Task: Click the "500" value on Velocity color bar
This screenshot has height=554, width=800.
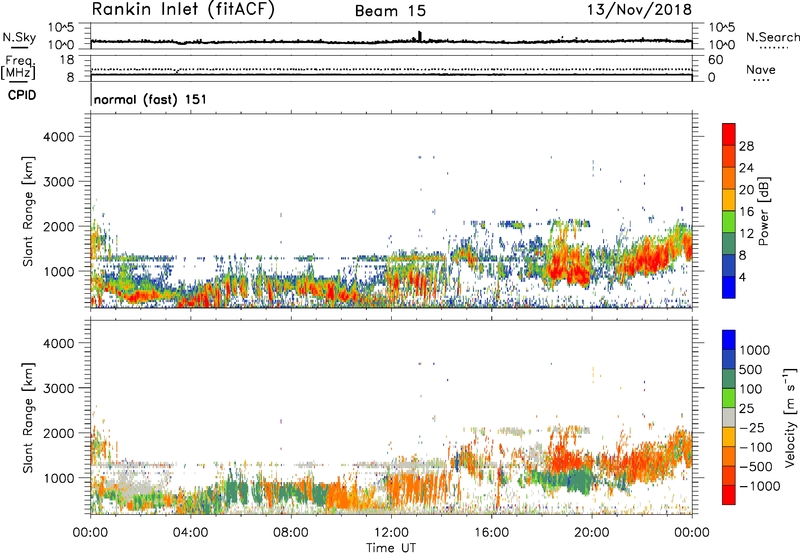Action: coord(751,370)
